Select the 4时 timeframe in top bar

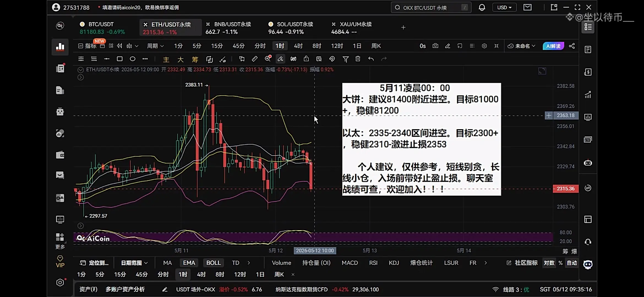tap(298, 46)
